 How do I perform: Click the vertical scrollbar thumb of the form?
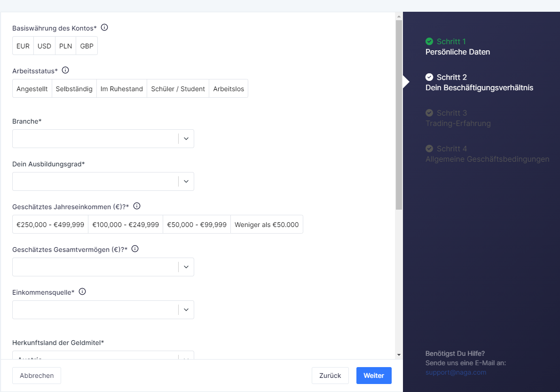(x=399, y=113)
